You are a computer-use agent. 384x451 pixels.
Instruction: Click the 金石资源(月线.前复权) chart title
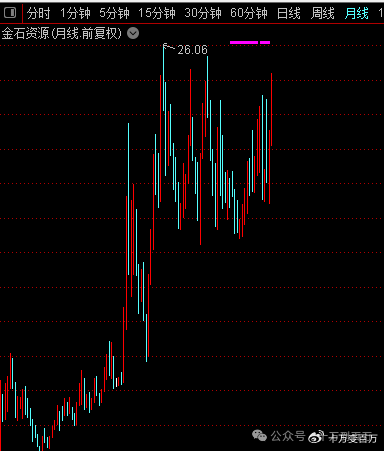coord(62,33)
